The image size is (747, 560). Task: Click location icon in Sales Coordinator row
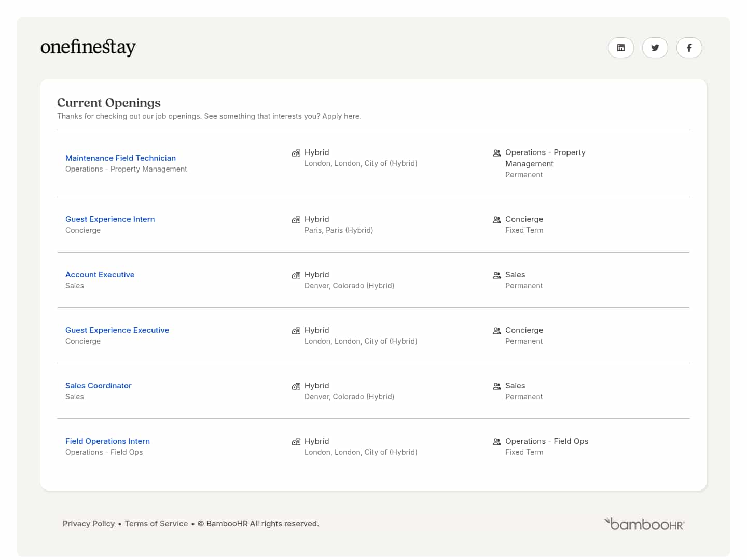pyautogui.click(x=296, y=386)
